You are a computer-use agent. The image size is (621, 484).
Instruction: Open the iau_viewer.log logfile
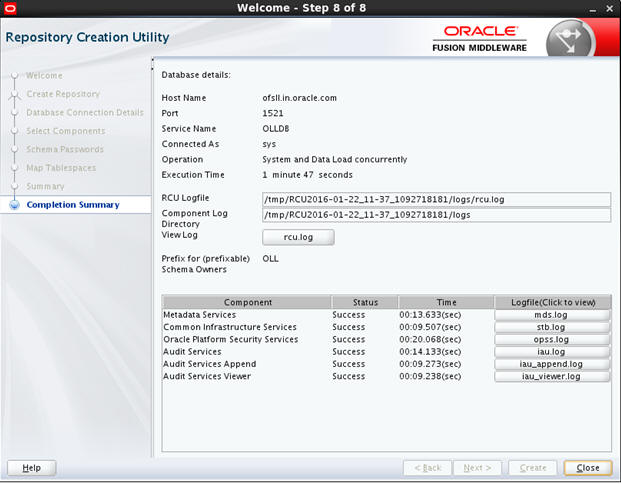pyautogui.click(x=552, y=377)
